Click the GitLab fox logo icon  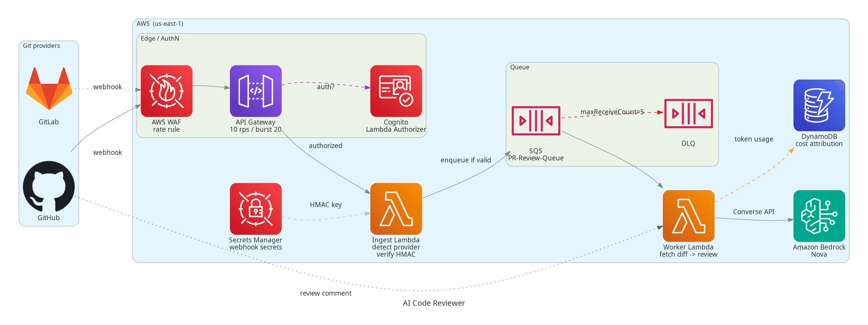click(49, 89)
